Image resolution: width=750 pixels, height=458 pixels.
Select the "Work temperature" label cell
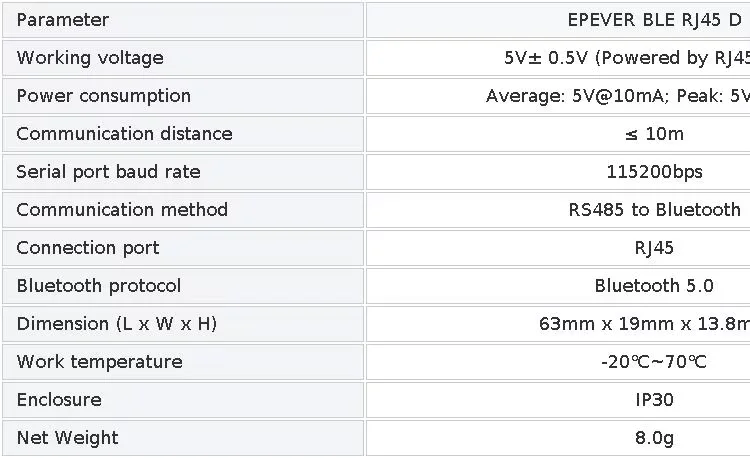pyautogui.click(x=99, y=362)
